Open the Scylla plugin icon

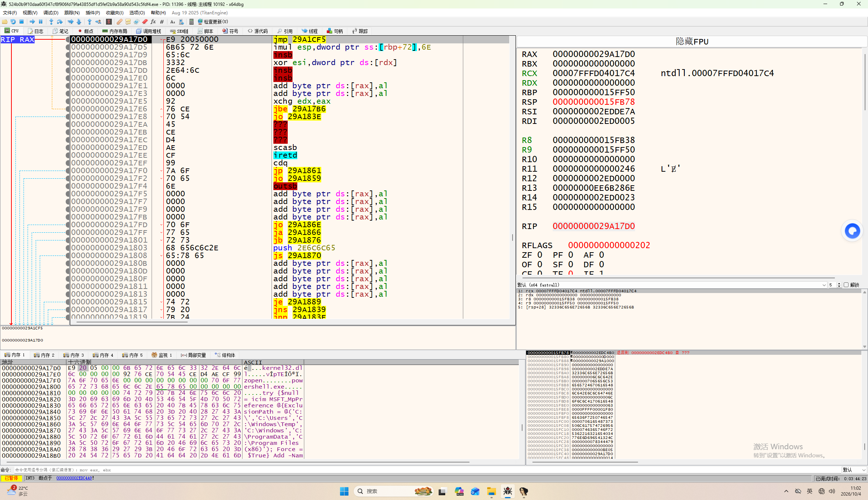(x=109, y=22)
